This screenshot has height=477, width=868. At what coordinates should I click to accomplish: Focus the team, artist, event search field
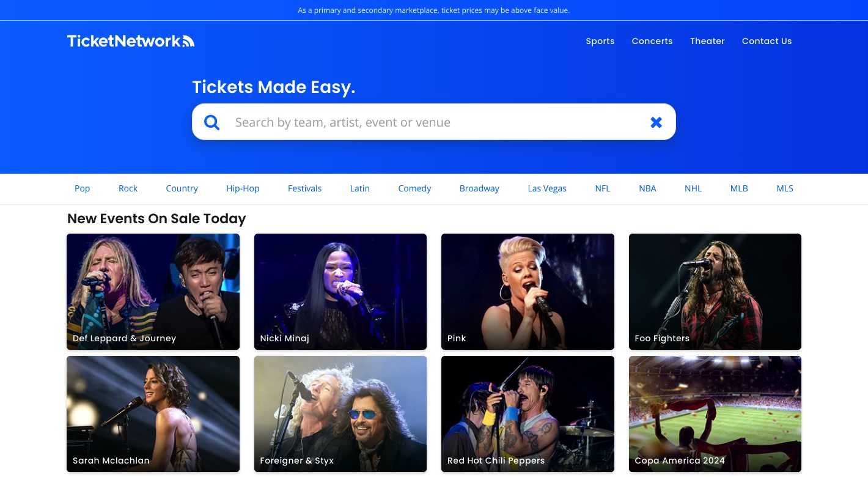click(434, 122)
